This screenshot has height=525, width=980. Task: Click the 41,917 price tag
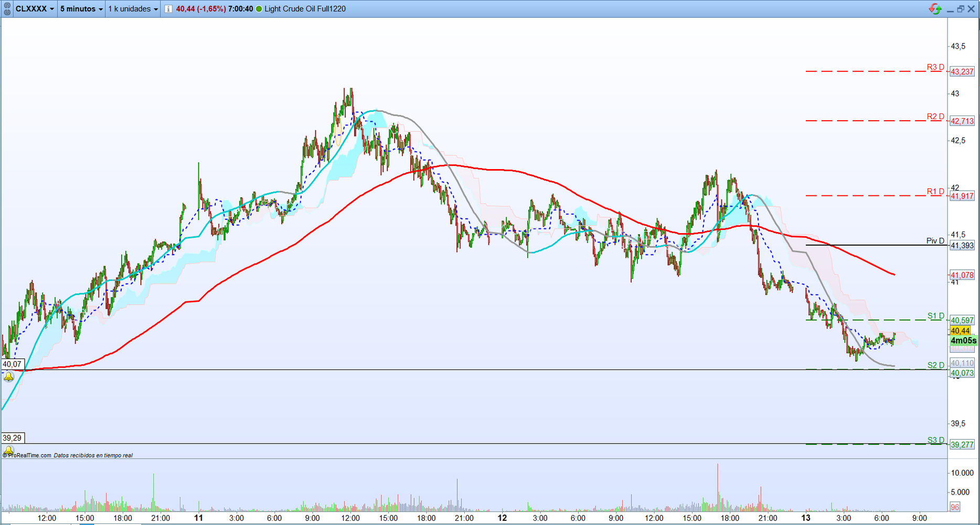962,196
